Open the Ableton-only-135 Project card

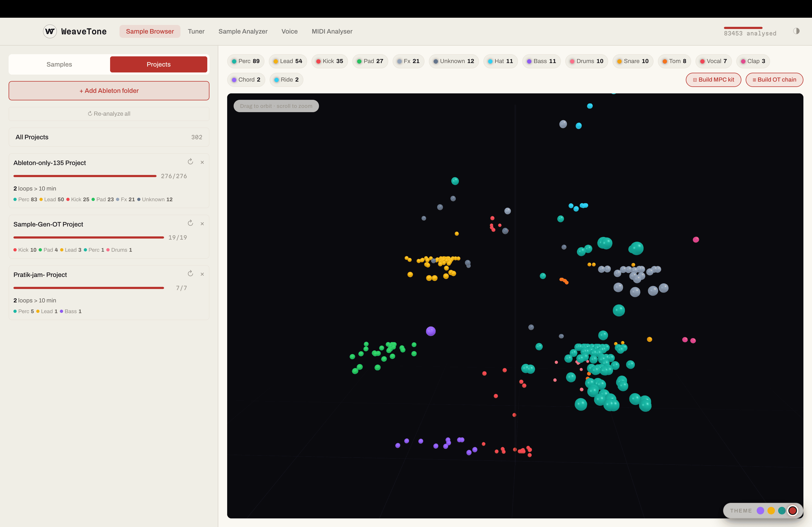click(x=109, y=181)
